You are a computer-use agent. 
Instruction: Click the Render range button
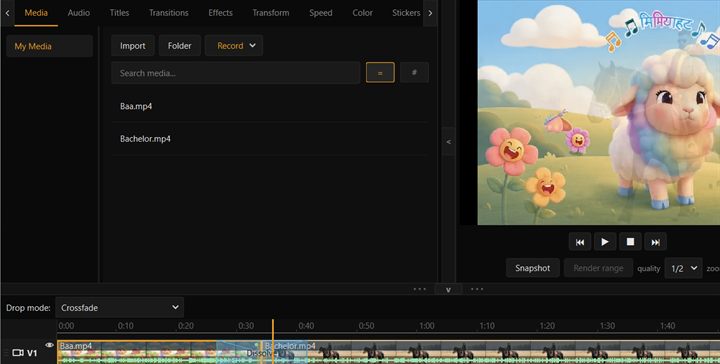[598, 268]
